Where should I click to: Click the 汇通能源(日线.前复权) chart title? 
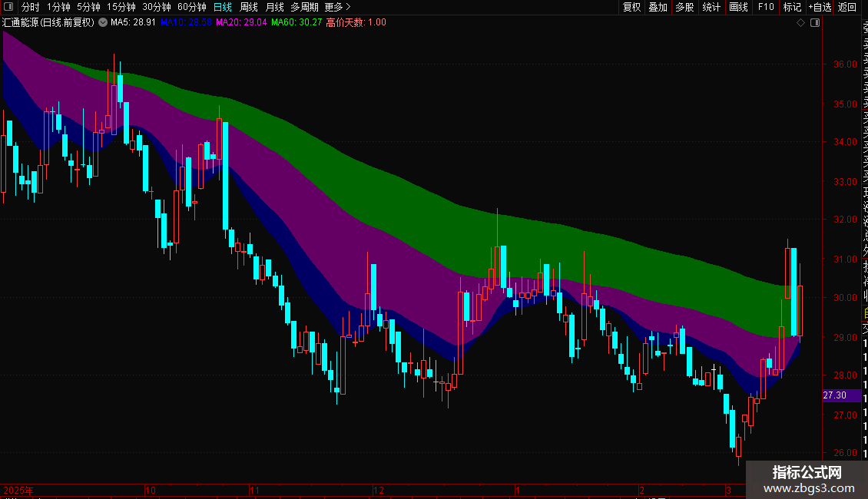(x=48, y=23)
